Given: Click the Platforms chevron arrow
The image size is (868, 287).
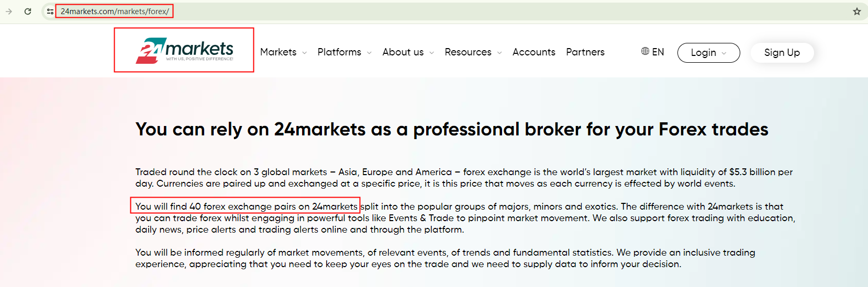Looking at the screenshot, I should click(x=369, y=52).
